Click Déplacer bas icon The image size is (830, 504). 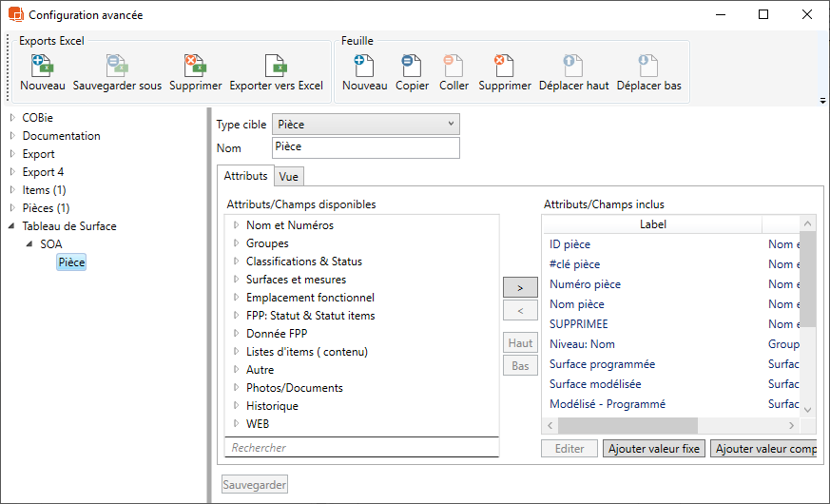(648, 66)
